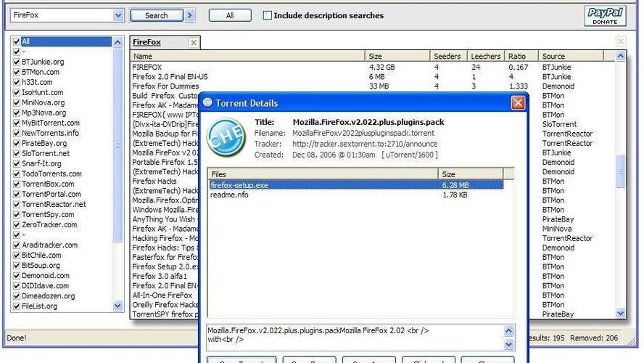Select firefox-setup.exe file row

355,185
